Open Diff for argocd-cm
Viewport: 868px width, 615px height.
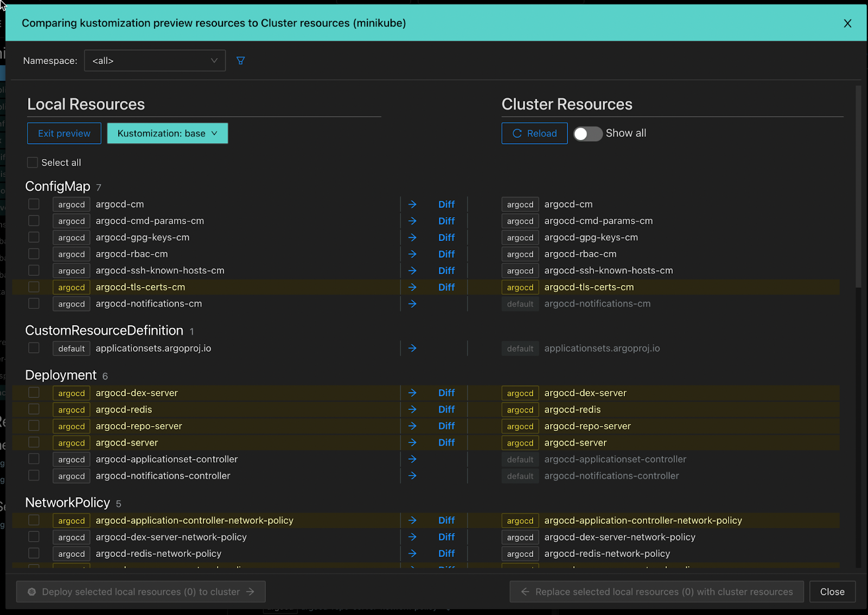[446, 205]
